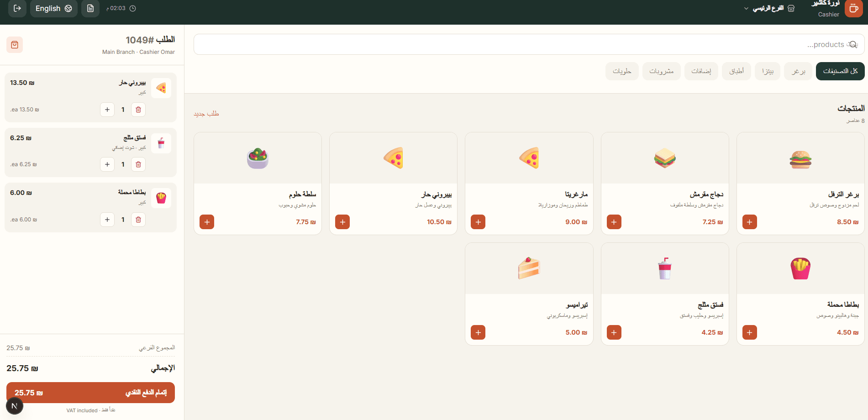The image size is (868, 420).
Task: Click the drink cup image in product grid
Action: click(x=665, y=268)
